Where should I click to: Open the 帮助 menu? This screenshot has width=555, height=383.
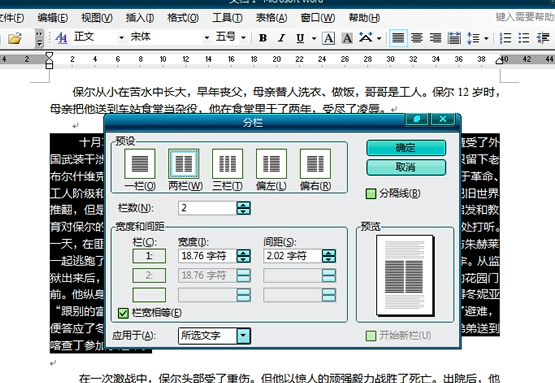tap(364, 18)
